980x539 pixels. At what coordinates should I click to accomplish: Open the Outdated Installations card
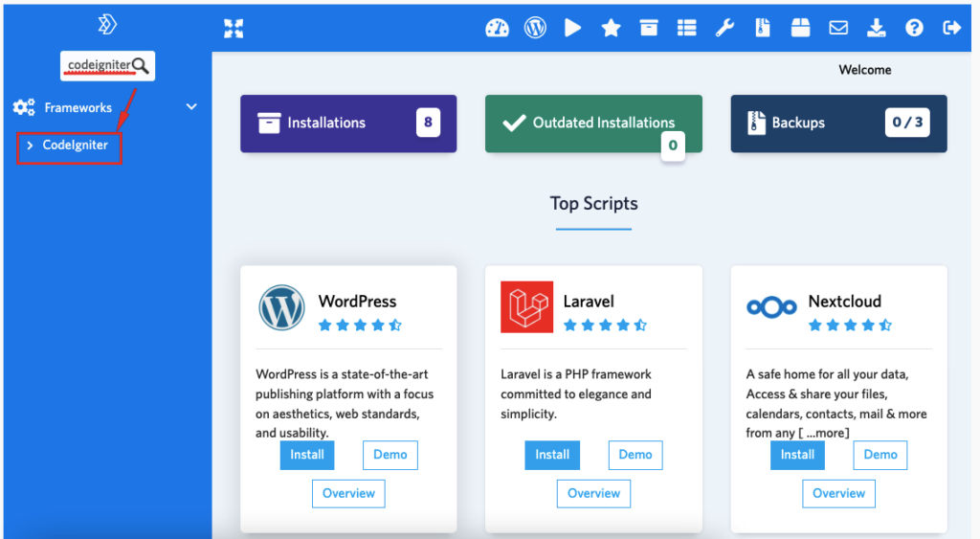[x=593, y=124]
